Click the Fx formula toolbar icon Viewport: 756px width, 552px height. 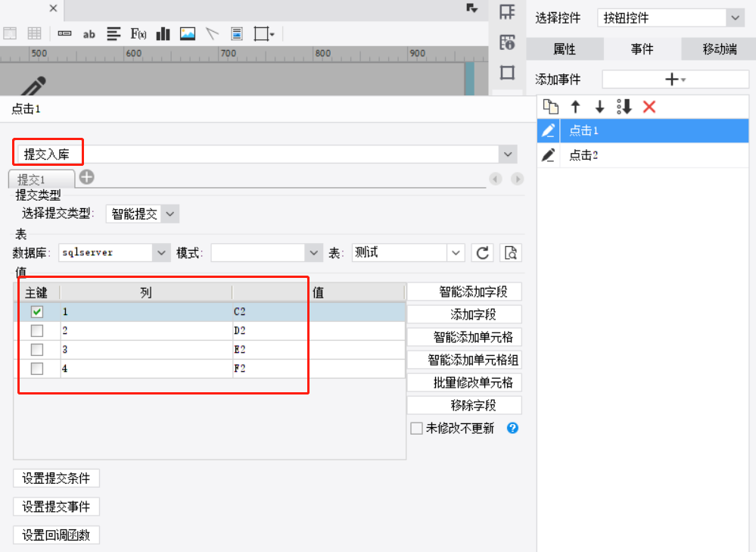pos(138,34)
